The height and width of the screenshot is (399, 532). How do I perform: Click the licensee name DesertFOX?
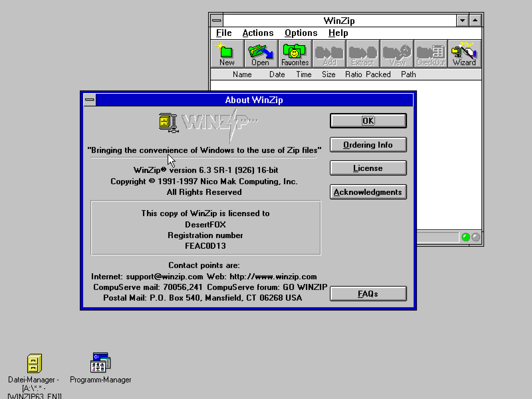click(x=205, y=225)
